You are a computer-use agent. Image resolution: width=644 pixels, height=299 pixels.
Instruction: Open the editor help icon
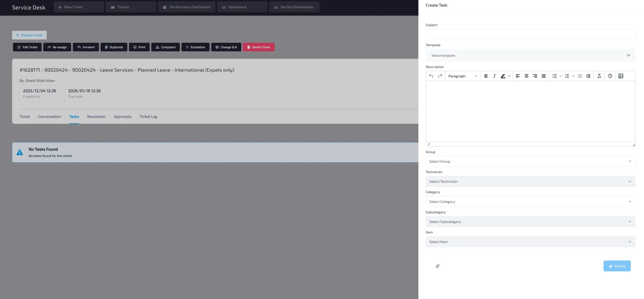point(610,76)
